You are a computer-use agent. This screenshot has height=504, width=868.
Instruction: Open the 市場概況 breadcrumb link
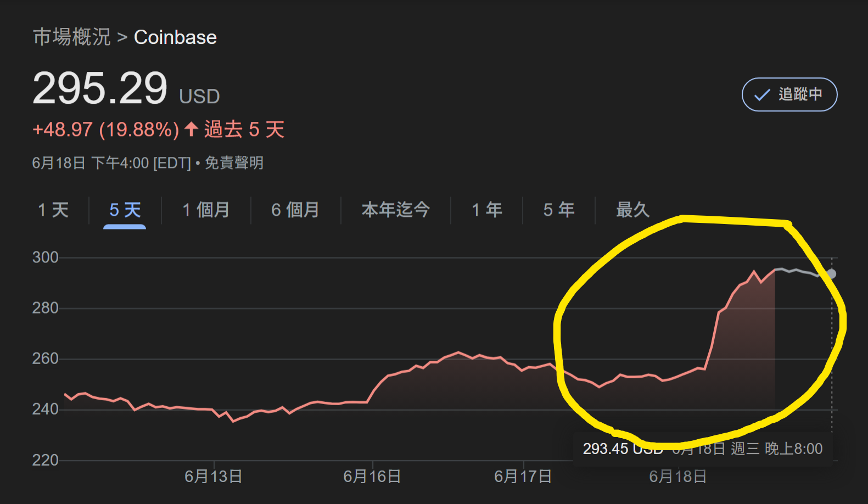(x=72, y=37)
